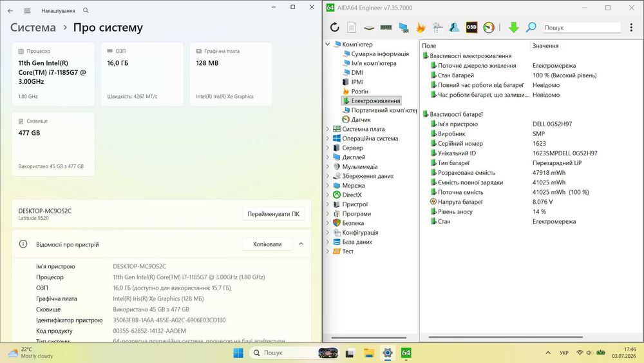Open File Explorer from the taskbar

369,353
